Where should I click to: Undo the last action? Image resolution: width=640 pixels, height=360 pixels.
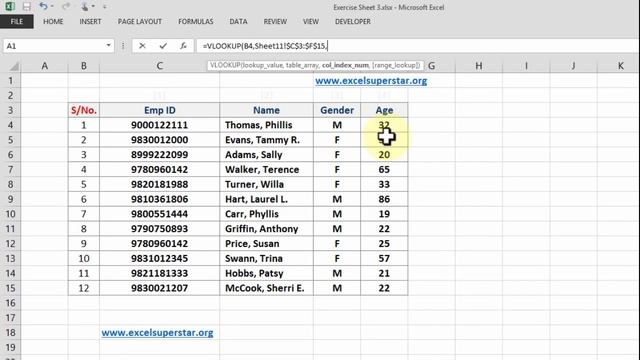point(43,6)
